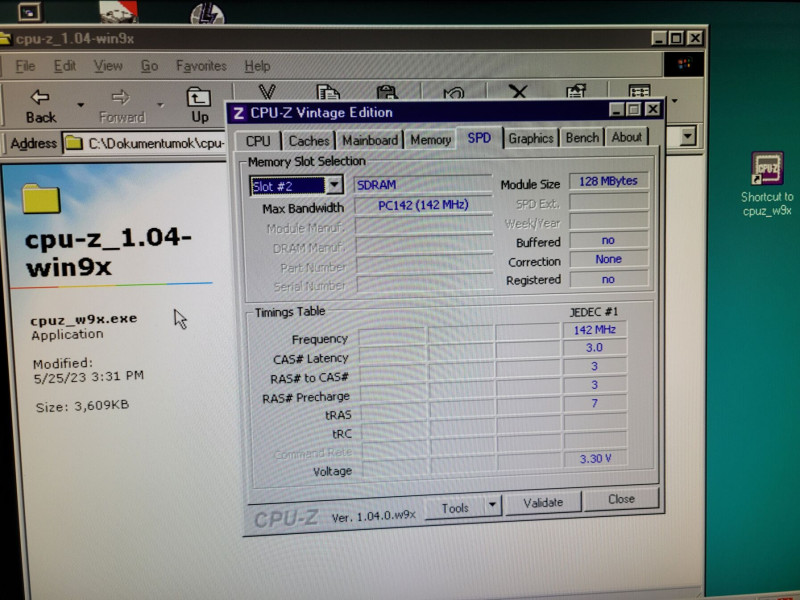Image resolution: width=800 pixels, height=600 pixels.
Task: Click the JEDEC #1 column header
Action: coord(593,312)
